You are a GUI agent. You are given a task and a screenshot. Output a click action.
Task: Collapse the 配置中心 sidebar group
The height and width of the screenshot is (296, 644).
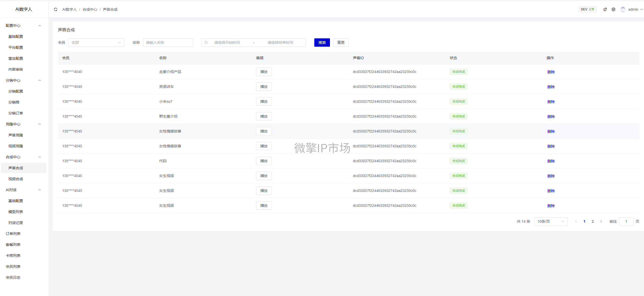23,26
